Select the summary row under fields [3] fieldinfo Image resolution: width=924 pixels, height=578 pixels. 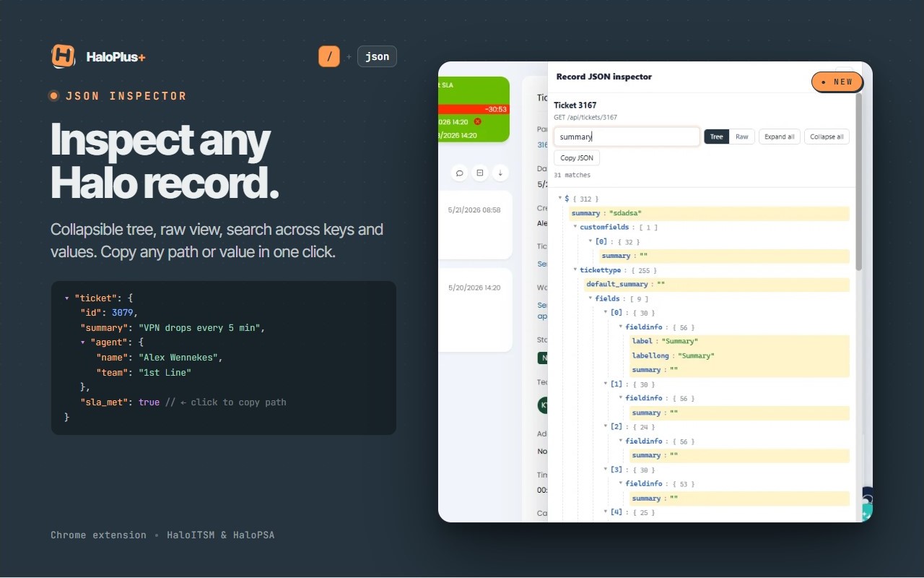click(x=739, y=499)
